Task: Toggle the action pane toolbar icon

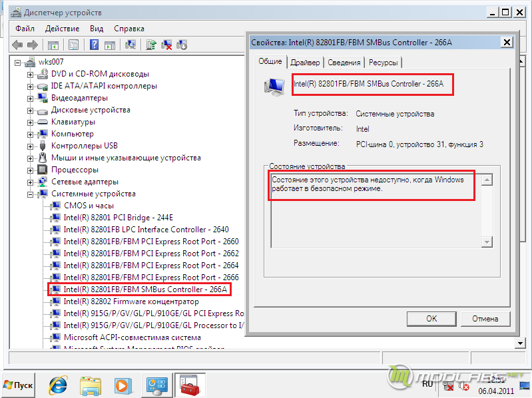Action: (110, 45)
